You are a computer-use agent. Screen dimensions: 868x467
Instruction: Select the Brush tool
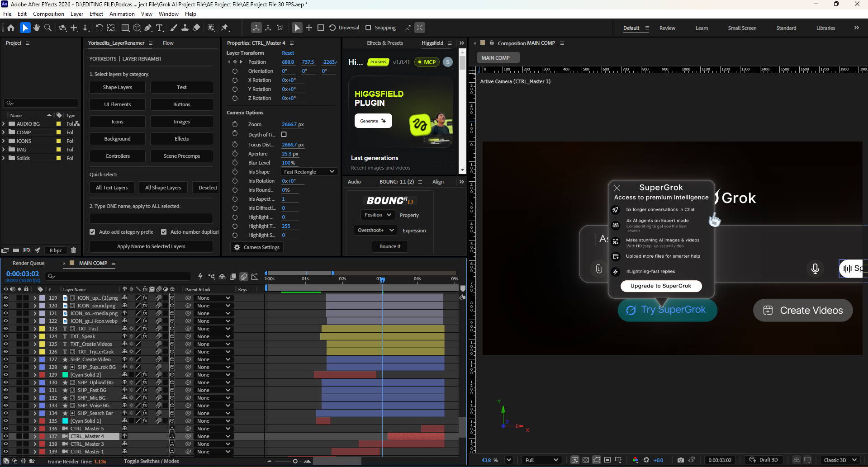(174, 28)
